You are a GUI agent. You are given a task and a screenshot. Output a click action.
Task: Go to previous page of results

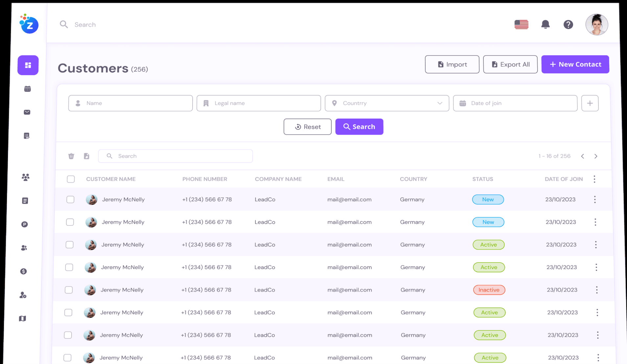tap(582, 156)
